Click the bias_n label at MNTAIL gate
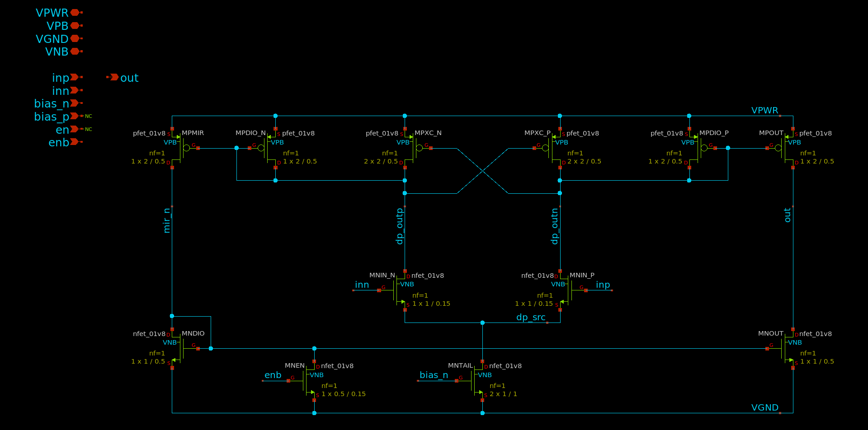 [434, 375]
